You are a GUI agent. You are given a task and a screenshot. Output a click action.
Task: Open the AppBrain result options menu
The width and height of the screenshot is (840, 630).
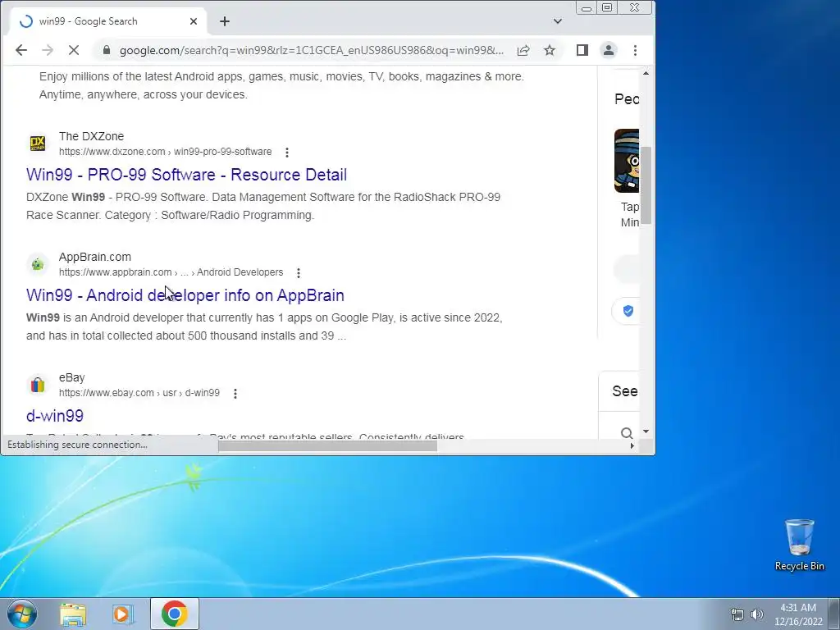tap(299, 272)
